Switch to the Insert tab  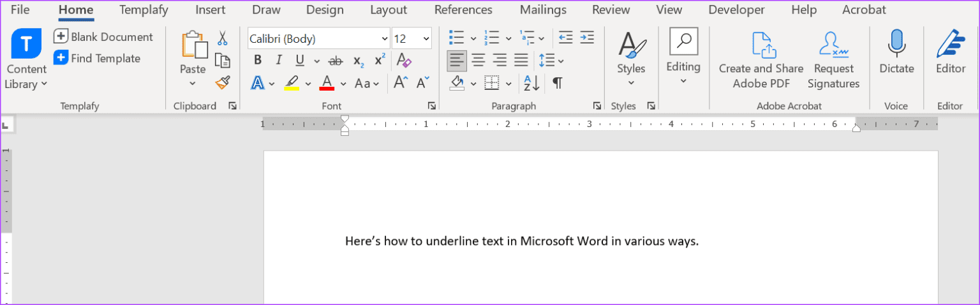coord(210,10)
